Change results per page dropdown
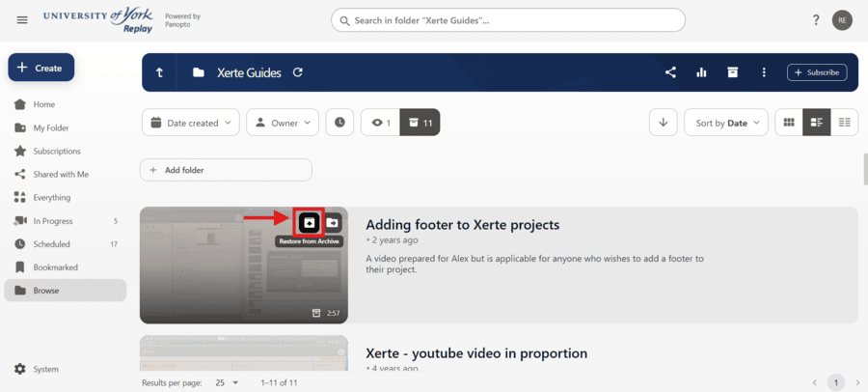The width and height of the screenshot is (868, 392). (x=227, y=382)
